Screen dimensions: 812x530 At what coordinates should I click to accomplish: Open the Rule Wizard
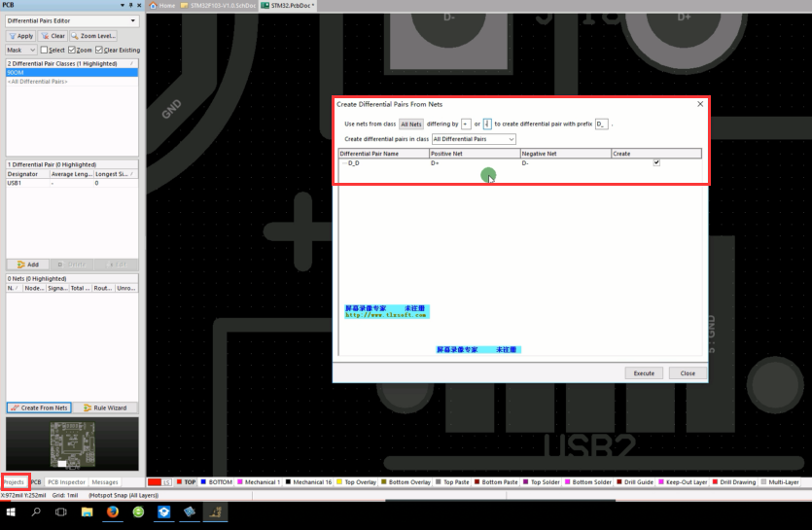click(105, 407)
